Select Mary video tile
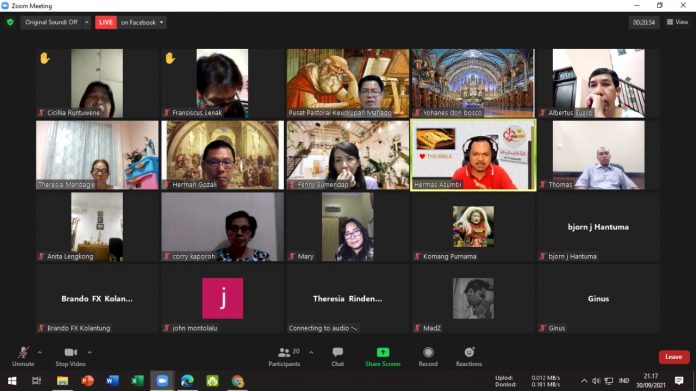 tap(348, 227)
